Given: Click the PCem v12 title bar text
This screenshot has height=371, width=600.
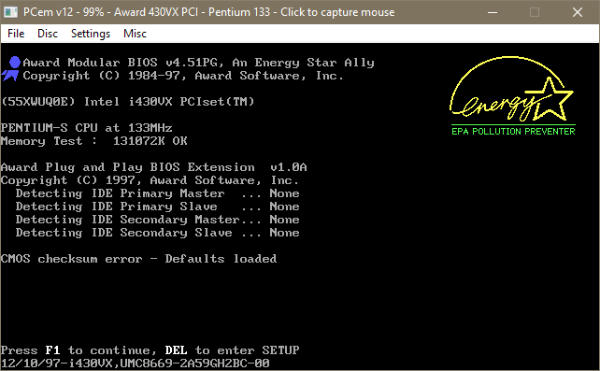Looking at the screenshot, I should click(209, 12).
